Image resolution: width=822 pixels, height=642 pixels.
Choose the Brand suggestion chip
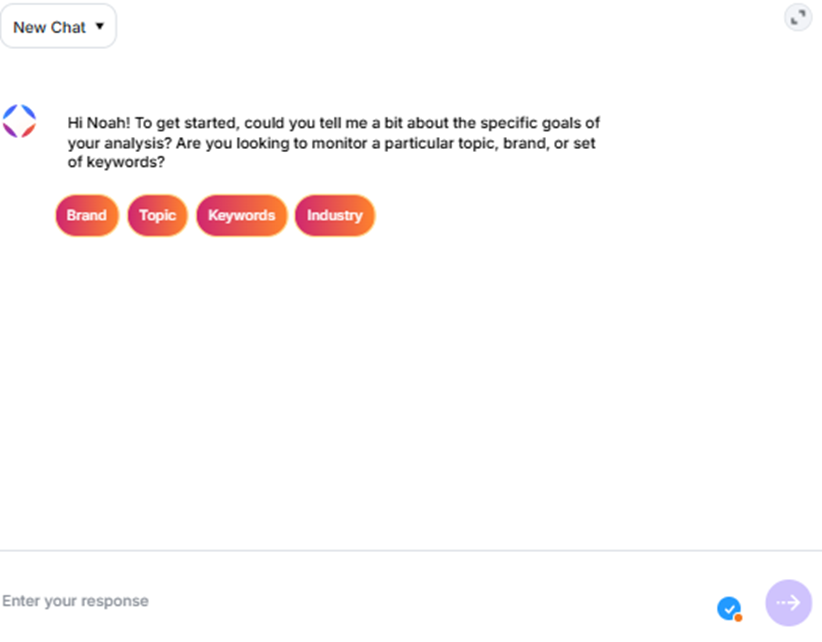pyautogui.click(x=87, y=215)
